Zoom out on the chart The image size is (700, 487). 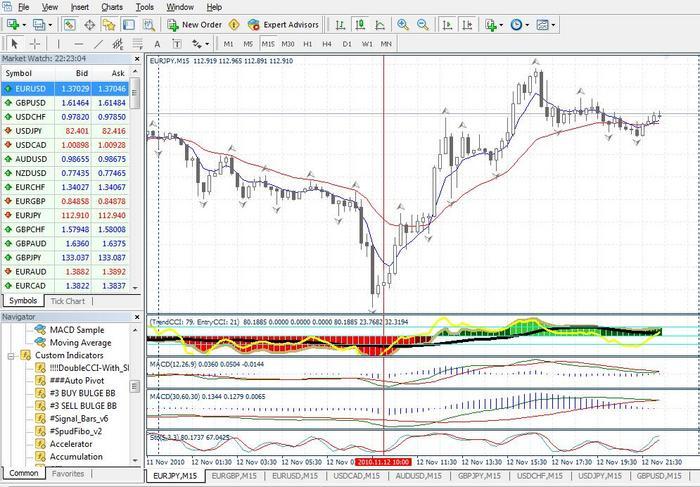coord(422,25)
